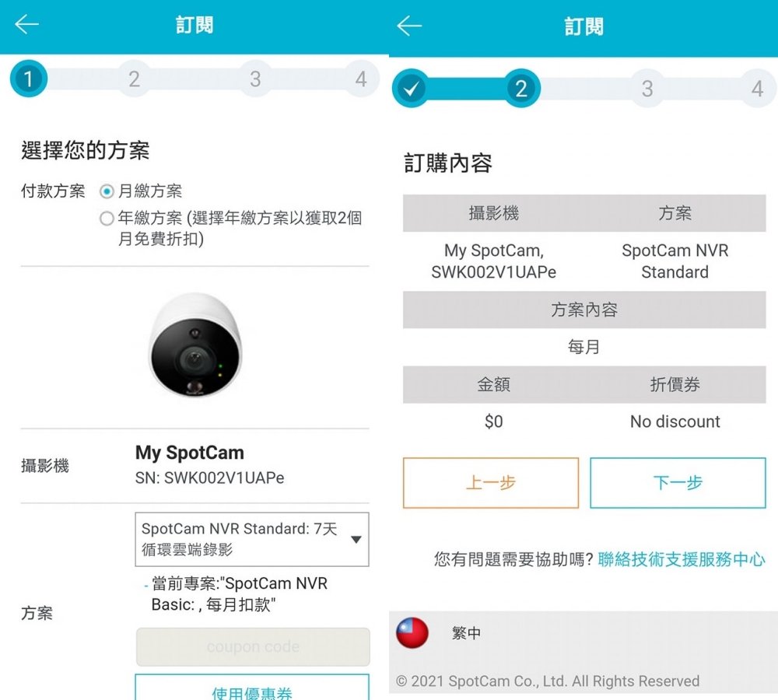Image resolution: width=778 pixels, height=700 pixels.
Task: Click the 每月 plan content value
Action: [x=584, y=347]
